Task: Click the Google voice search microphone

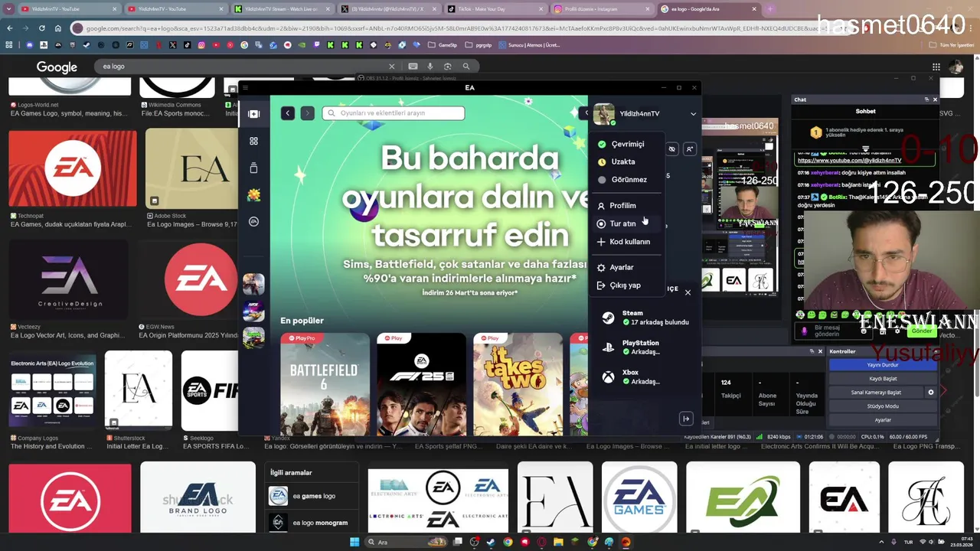Action: point(430,67)
